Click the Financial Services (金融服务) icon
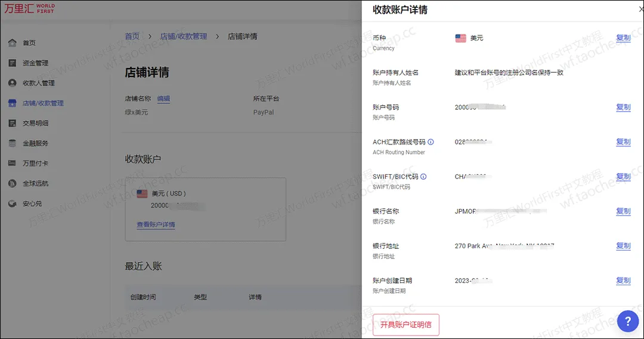 click(x=12, y=143)
